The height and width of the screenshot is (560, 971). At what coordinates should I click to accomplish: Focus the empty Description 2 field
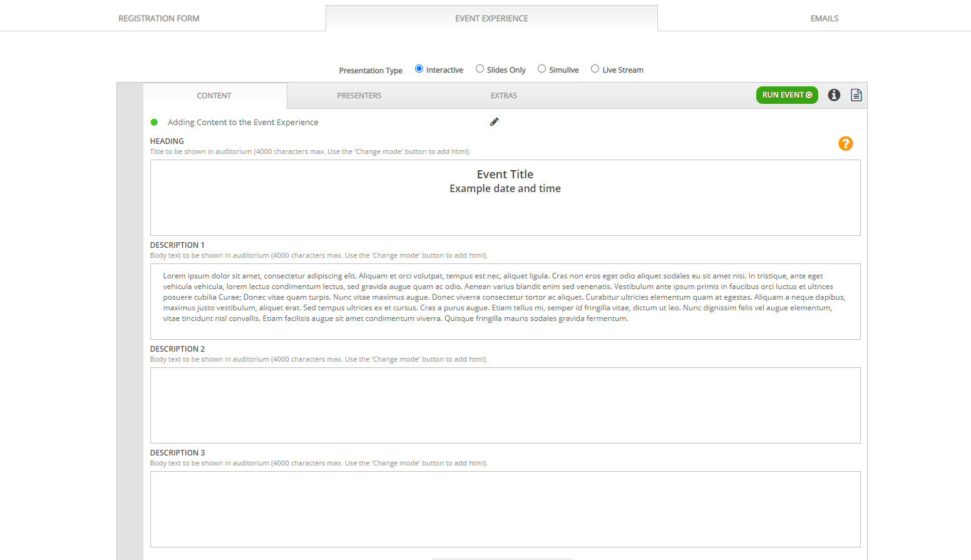coord(505,405)
